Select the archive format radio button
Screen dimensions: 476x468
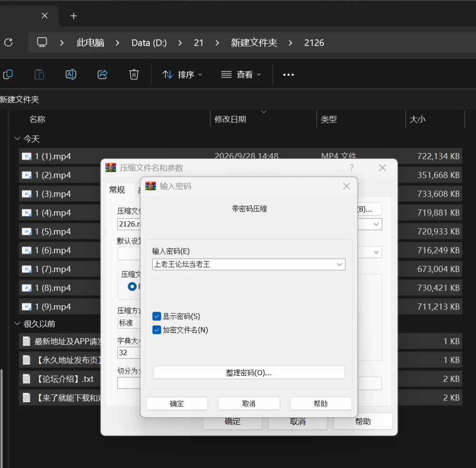132,286
